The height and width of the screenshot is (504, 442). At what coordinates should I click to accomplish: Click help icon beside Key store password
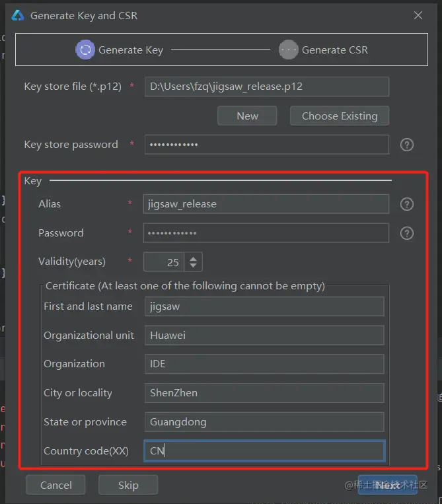coord(407,145)
